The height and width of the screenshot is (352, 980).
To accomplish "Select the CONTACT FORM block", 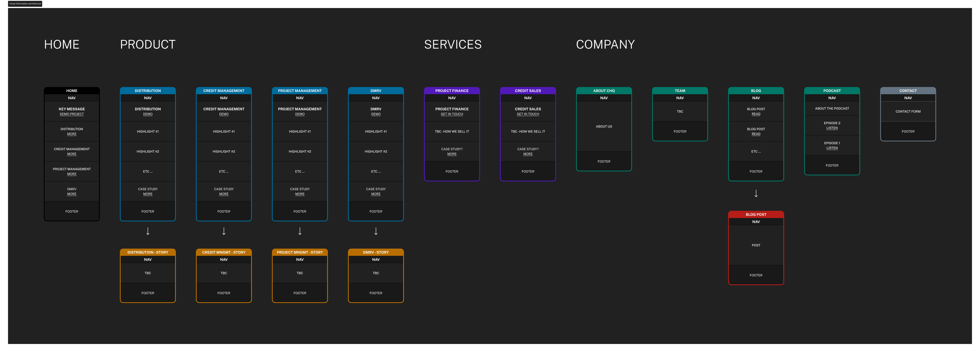I will click(x=908, y=111).
